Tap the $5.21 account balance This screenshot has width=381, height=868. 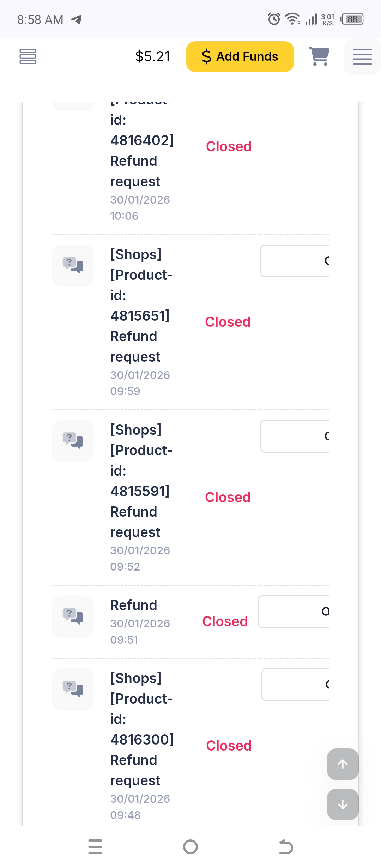152,56
